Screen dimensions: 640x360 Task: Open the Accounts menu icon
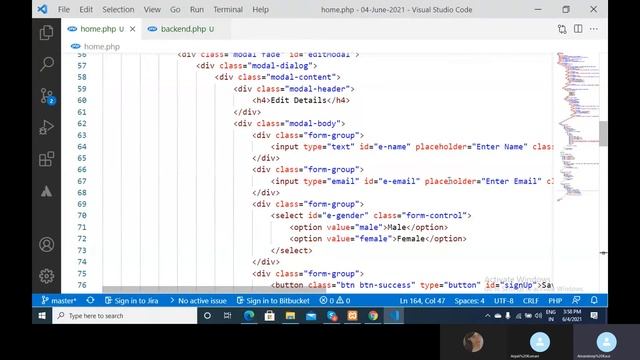(47, 244)
